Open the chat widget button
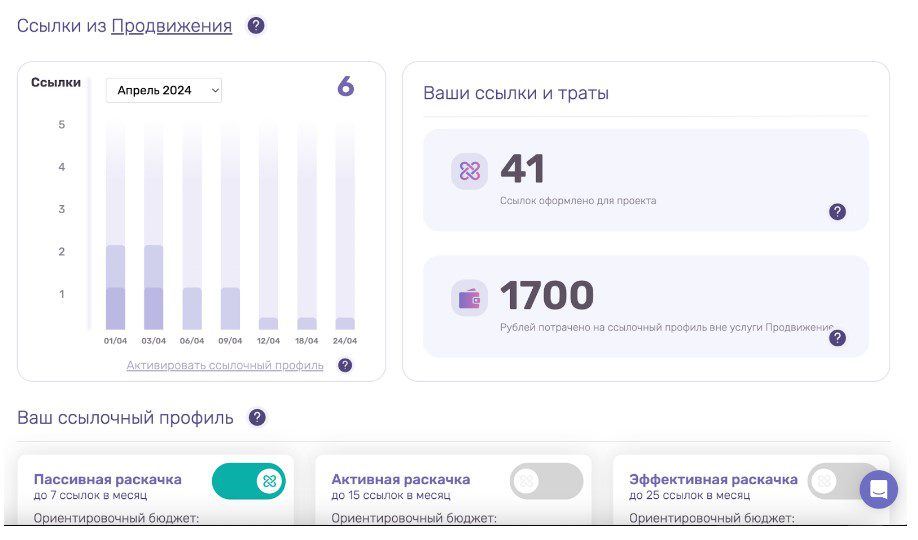 tap(878, 489)
